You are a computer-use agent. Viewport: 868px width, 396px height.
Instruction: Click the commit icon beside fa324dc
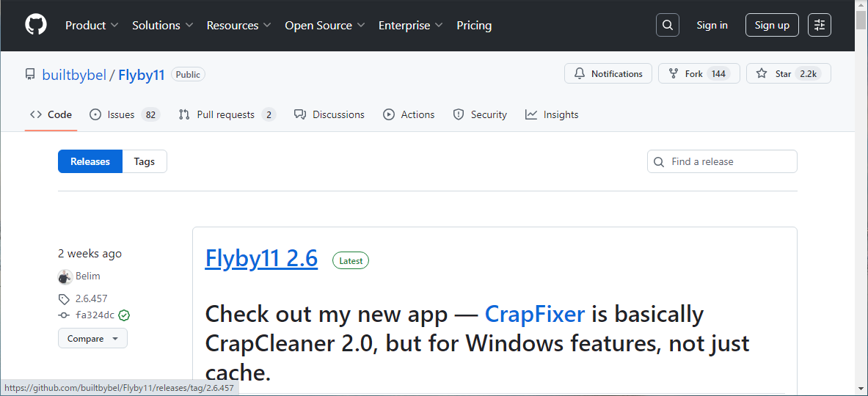pyautogui.click(x=65, y=315)
